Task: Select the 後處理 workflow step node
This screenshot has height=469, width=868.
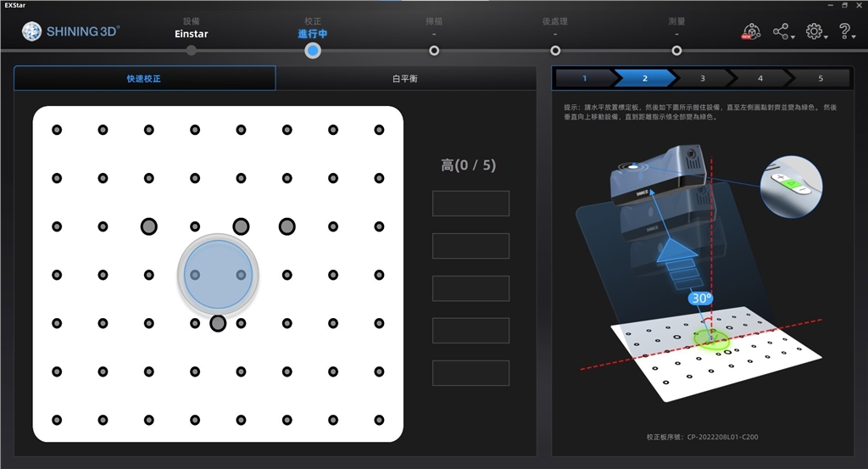Action: (555, 50)
